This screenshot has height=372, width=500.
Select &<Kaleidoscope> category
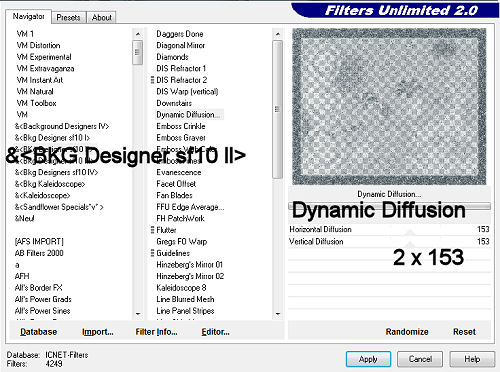pos(42,195)
